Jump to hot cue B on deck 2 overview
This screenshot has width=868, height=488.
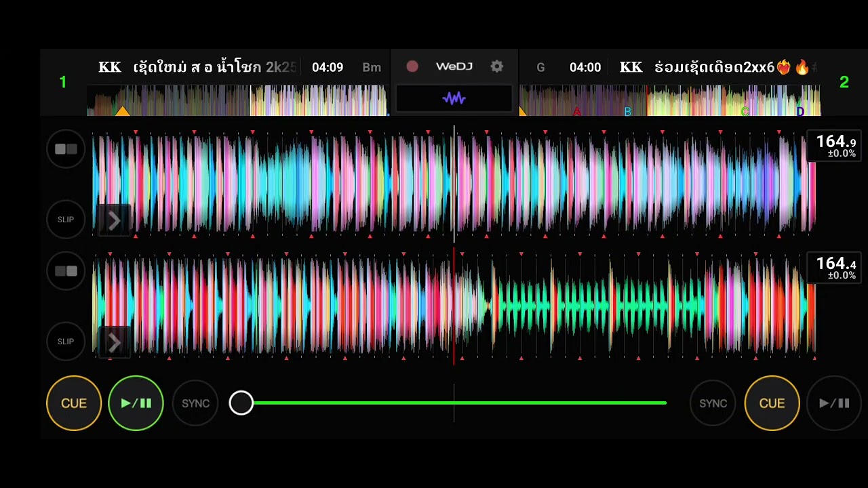[x=627, y=112]
